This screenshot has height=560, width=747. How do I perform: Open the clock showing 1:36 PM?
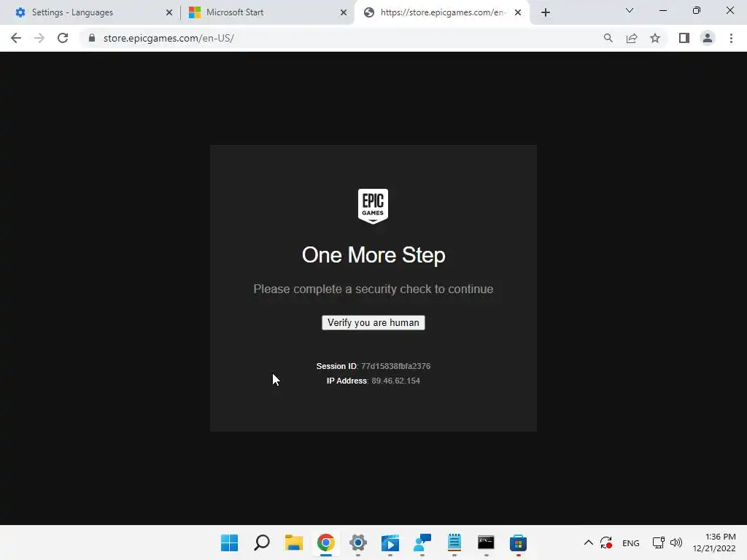[713, 542]
